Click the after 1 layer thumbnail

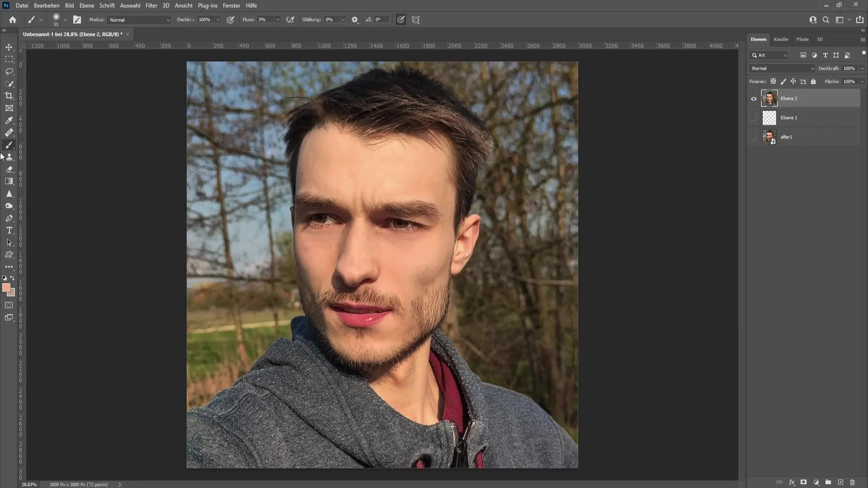click(x=769, y=136)
